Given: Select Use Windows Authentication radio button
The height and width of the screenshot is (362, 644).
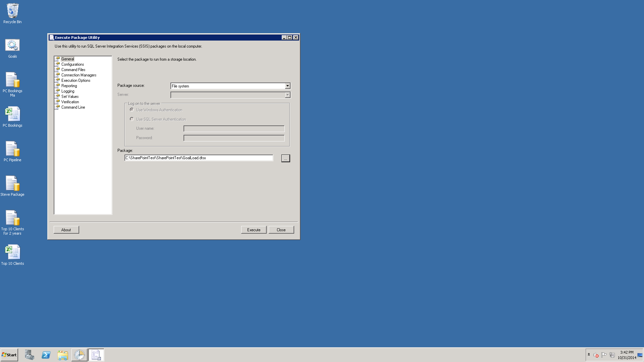Looking at the screenshot, I should point(132,110).
